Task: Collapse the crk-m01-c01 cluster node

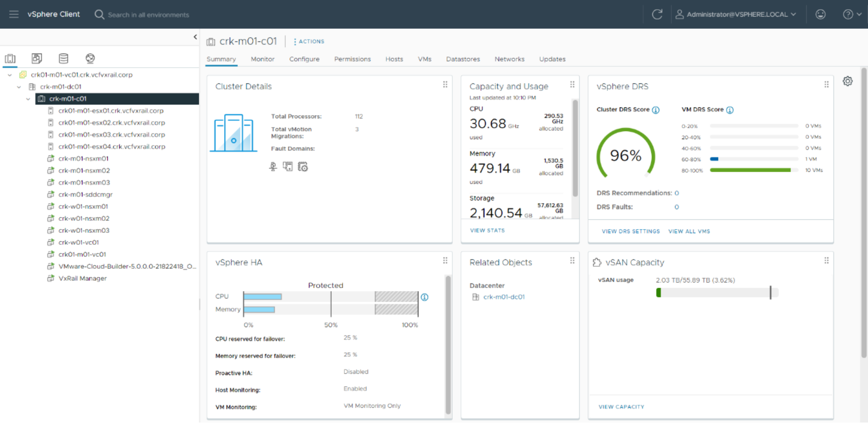Action: 28,99
